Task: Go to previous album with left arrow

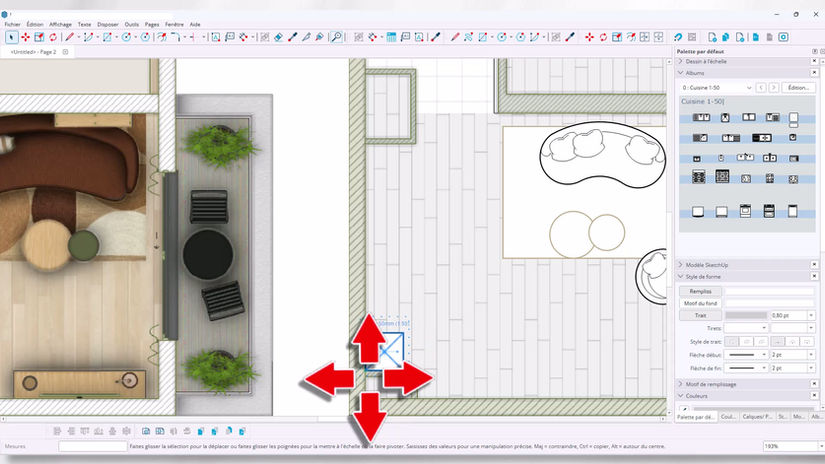Action: [x=761, y=87]
